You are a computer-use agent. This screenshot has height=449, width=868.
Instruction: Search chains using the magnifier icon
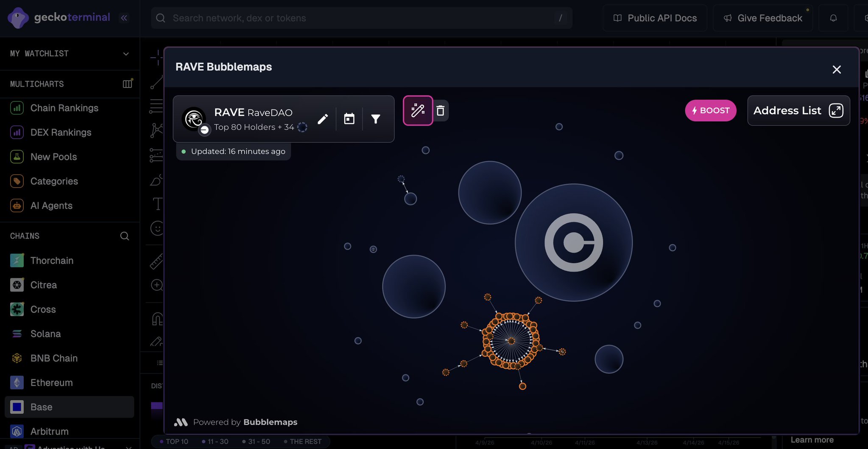tap(125, 236)
